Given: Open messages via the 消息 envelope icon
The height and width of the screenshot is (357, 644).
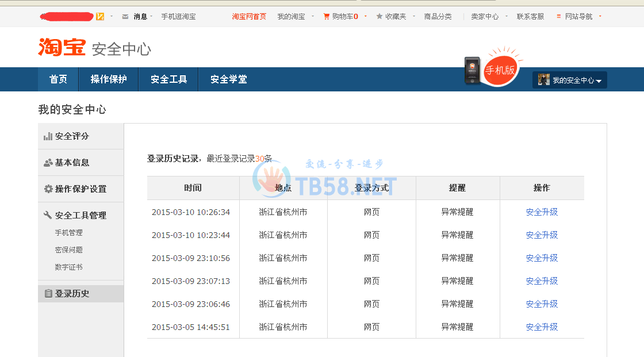Looking at the screenshot, I should point(125,17).
